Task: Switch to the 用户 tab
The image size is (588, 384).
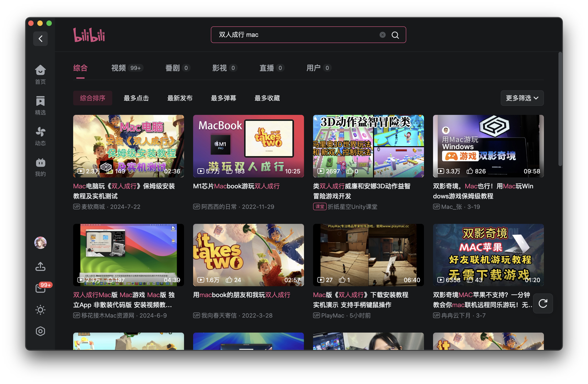Action: click(x=319, y=68)
